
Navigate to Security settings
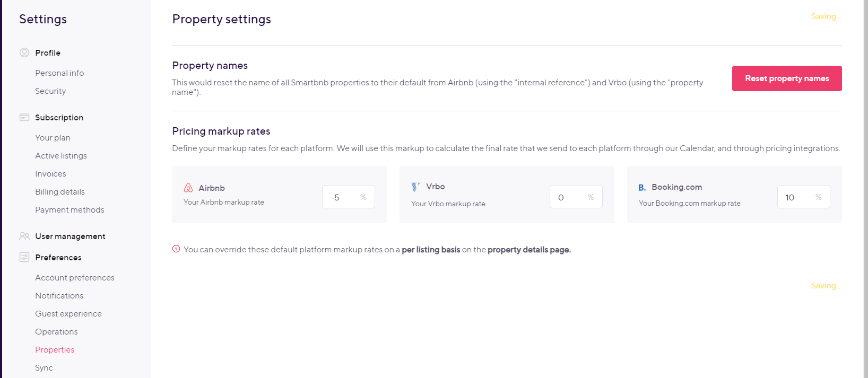coord(50,91)
